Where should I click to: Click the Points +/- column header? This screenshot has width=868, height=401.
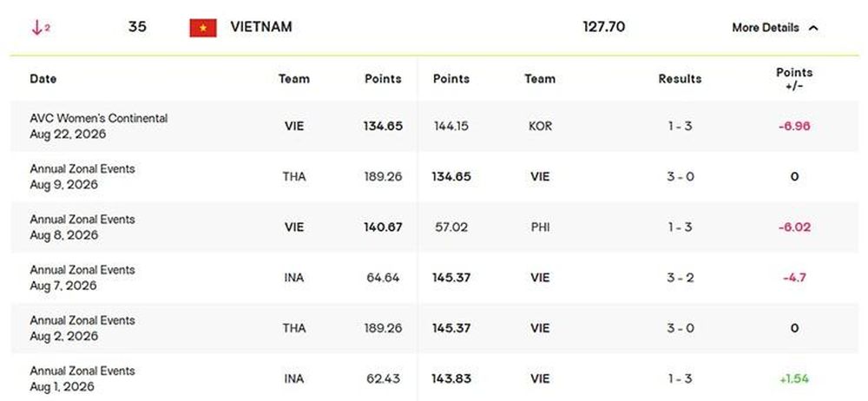(x=794, y=79)
